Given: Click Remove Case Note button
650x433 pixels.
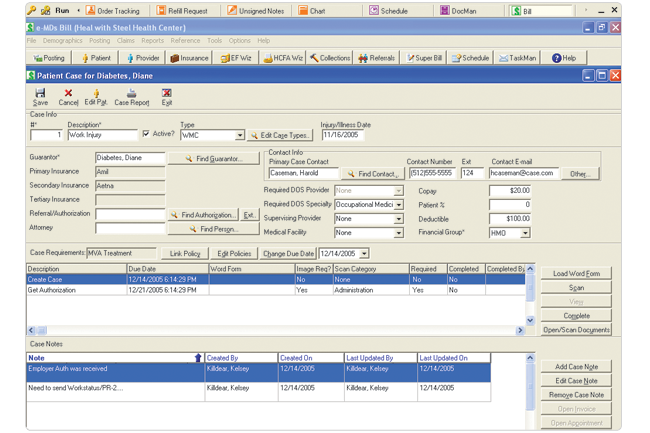Looking at the screenshot, I should pos(576,395).
